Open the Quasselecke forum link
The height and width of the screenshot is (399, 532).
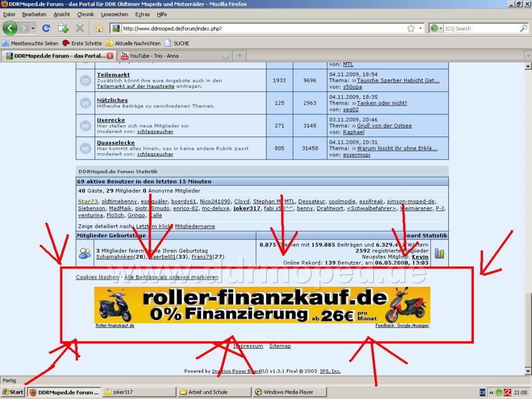point(115,142)
